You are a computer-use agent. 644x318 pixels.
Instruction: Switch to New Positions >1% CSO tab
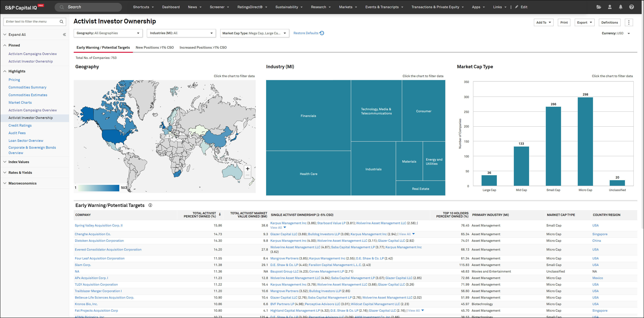154,48
